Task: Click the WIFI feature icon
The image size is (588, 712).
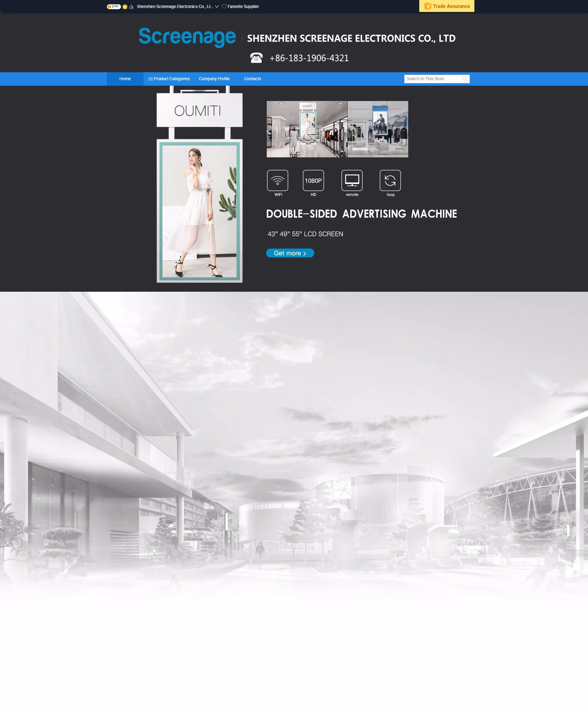Action: coord(277,181)
